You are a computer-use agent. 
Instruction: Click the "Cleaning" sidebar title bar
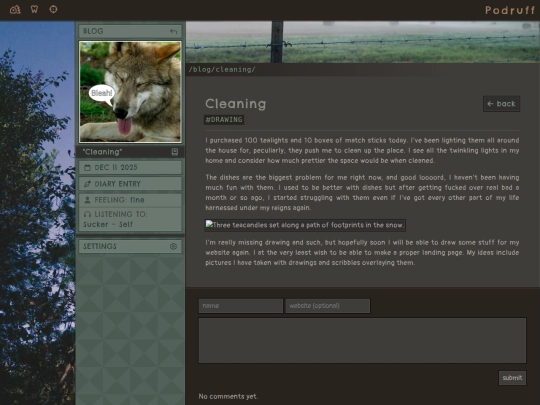130,152
